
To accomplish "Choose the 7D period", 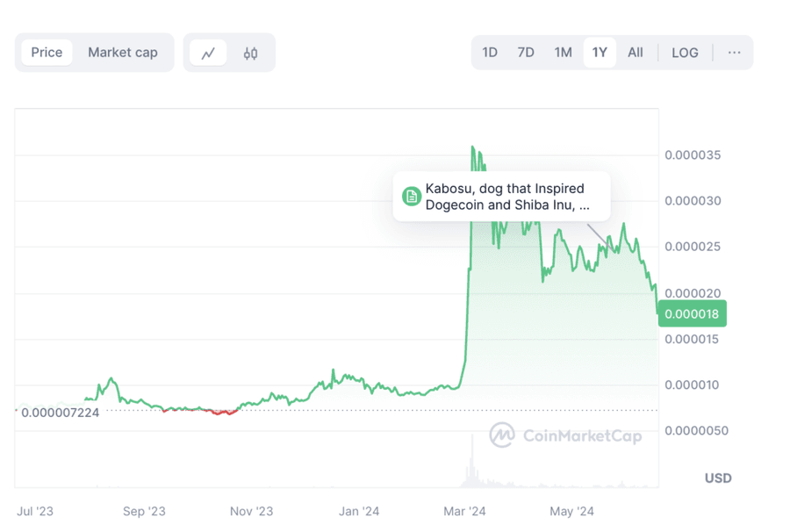I will click(526, 53).
